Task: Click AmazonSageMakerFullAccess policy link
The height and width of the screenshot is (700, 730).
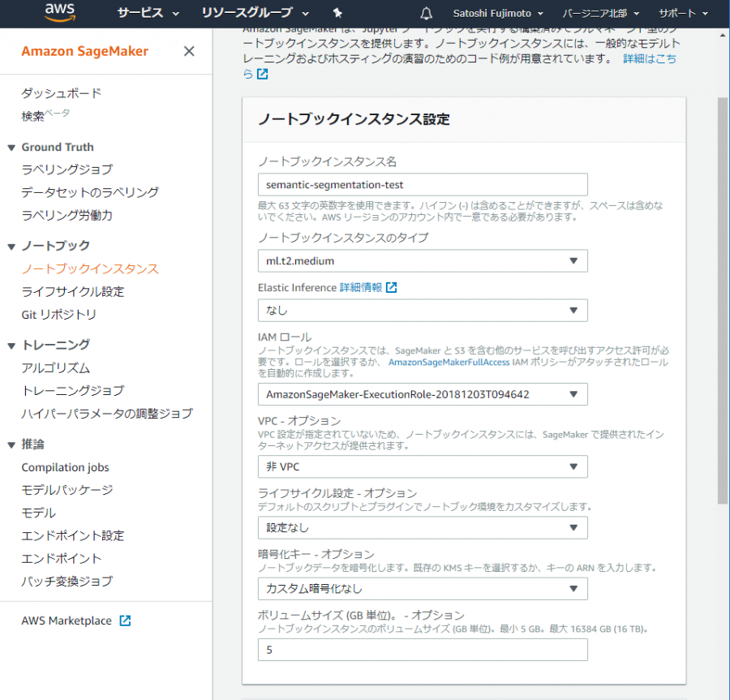Action: 449,362
